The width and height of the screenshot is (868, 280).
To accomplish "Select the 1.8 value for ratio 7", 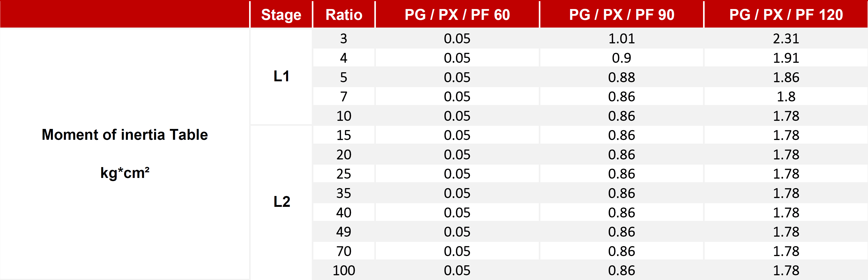I will click(786, 96).
